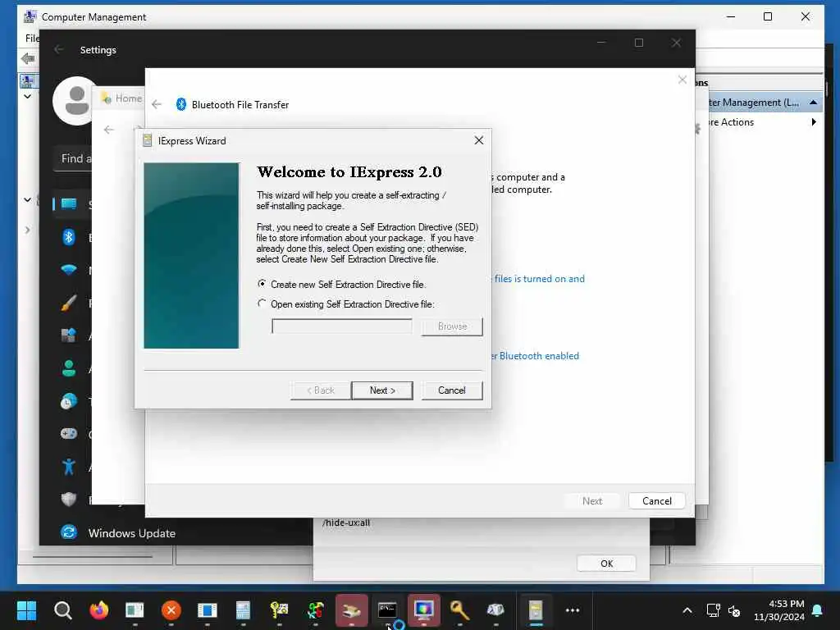Open the color monitor icon on taskbar

click(x=424, y=610)
